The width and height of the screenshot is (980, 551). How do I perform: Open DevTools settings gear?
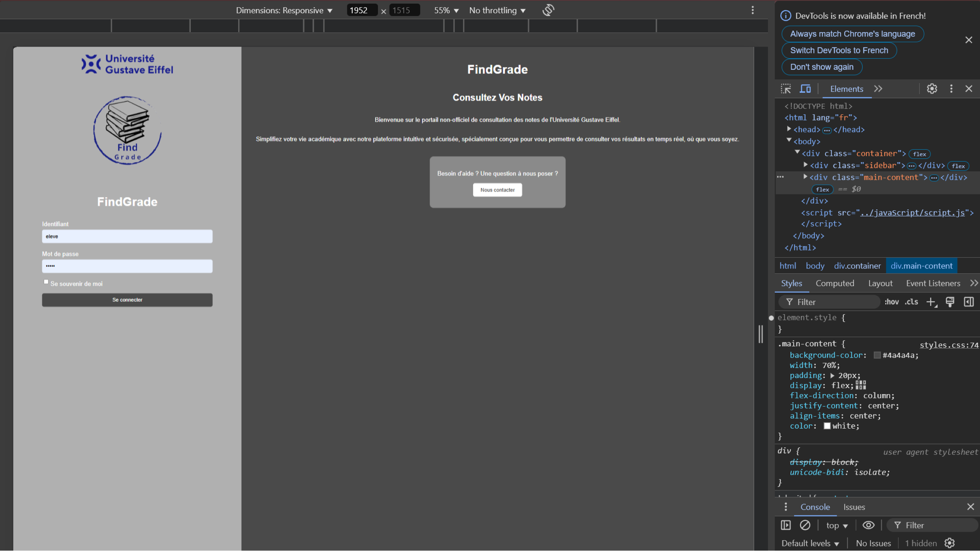(932, 89)
